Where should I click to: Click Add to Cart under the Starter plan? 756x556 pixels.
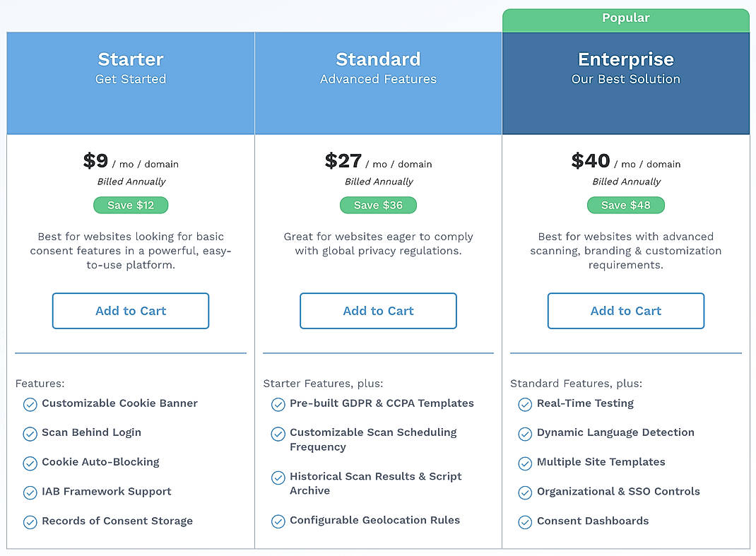click(x=130, y=311)
